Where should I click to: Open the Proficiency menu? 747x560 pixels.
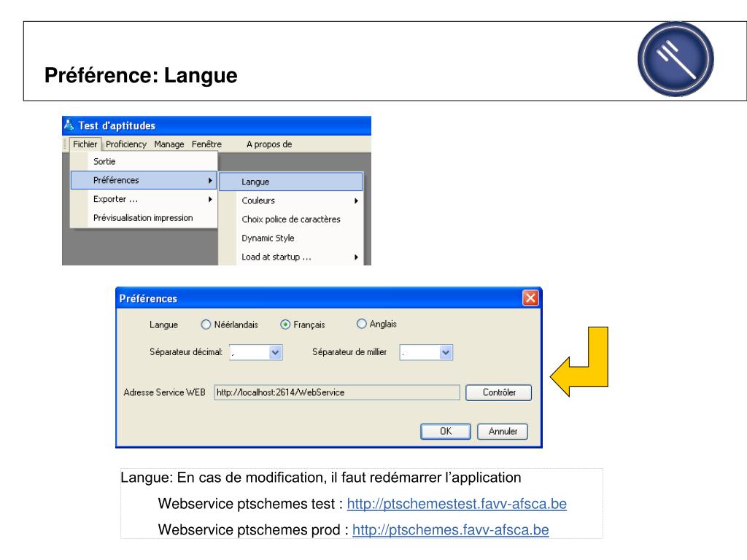coord(125,144)
